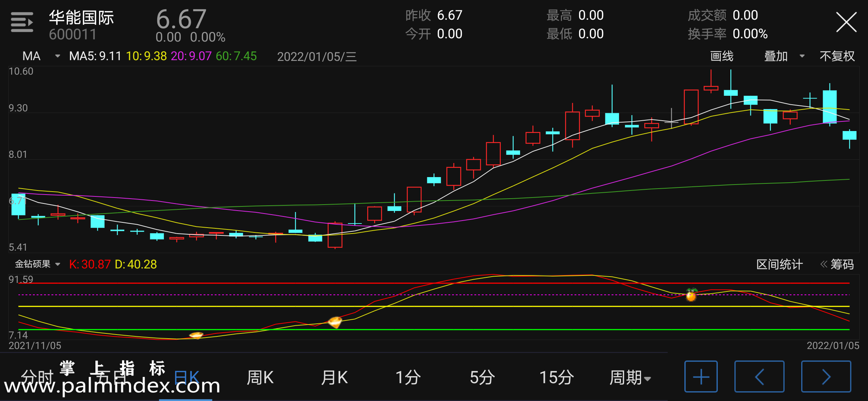Go to previous stock with left arrow
Image resolution: width=868 pixels, height=401 pixels.
tap(759, 376)
